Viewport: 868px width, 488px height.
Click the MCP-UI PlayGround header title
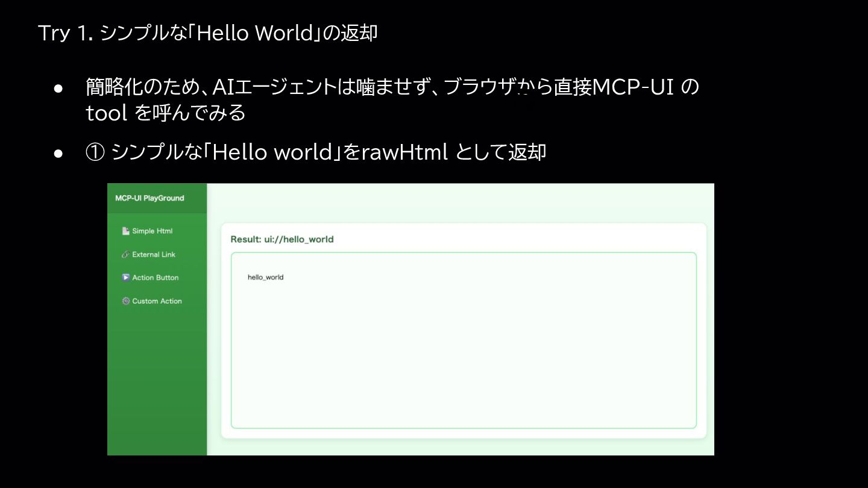coord(149,198)
